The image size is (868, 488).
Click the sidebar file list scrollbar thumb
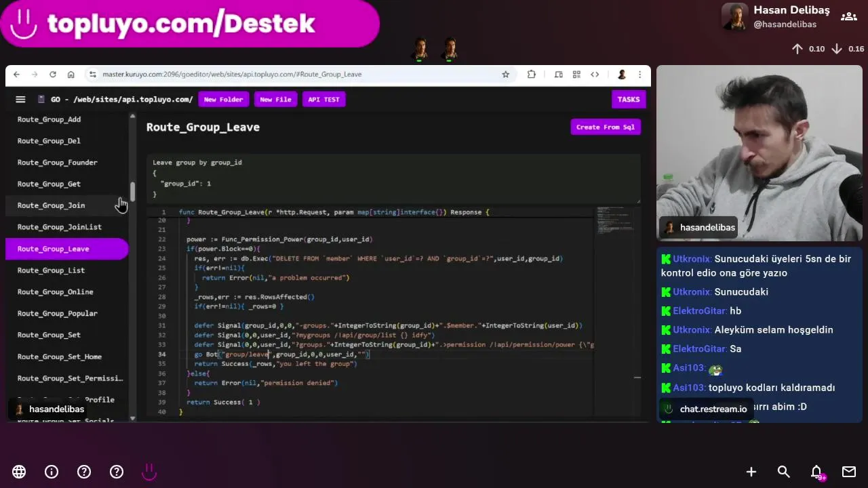133,192
